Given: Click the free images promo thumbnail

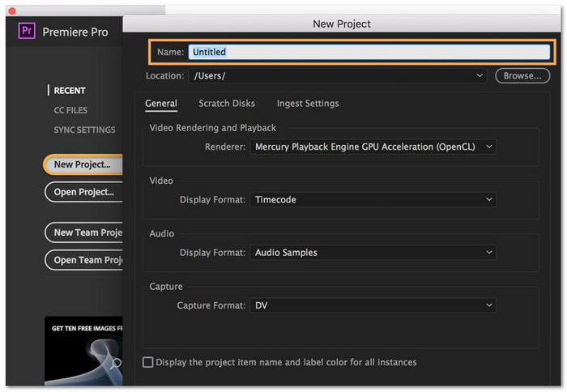Looking at the screenshot, I should coord(83,351).
